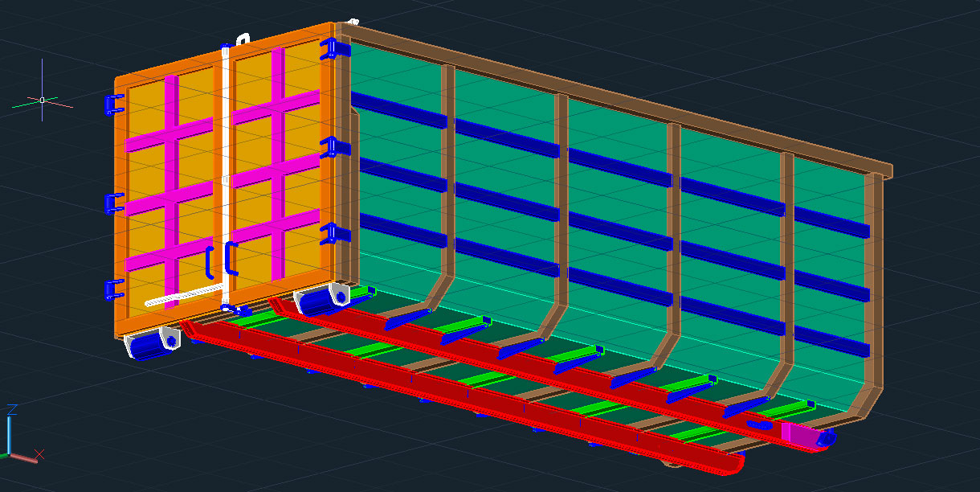Select the top blue hinge on the left door
This screenshot has height=492, width=980.
click(114, 104)
